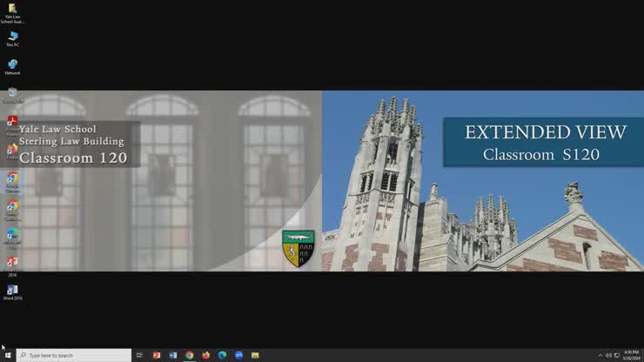644x362 pixels.
Task: Open the Google Chrome desktop shortcut
Action: (x=13, y=178)
